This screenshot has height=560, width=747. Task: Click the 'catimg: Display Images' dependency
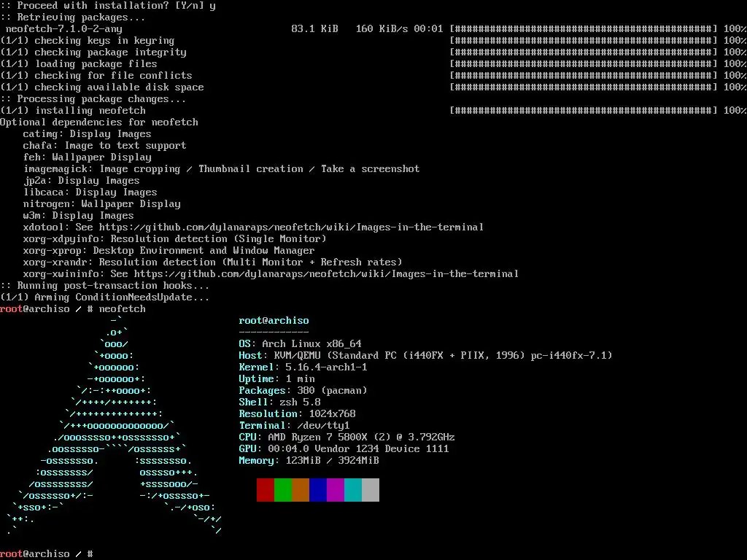point(88,134)
